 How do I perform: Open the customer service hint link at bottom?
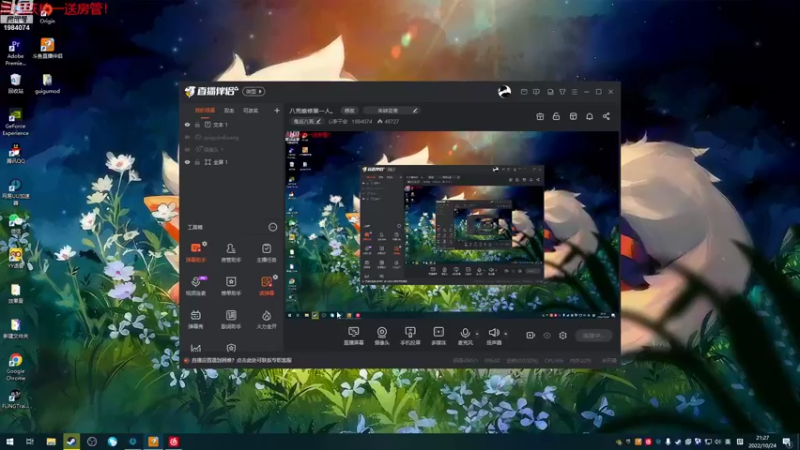[241, 360]
